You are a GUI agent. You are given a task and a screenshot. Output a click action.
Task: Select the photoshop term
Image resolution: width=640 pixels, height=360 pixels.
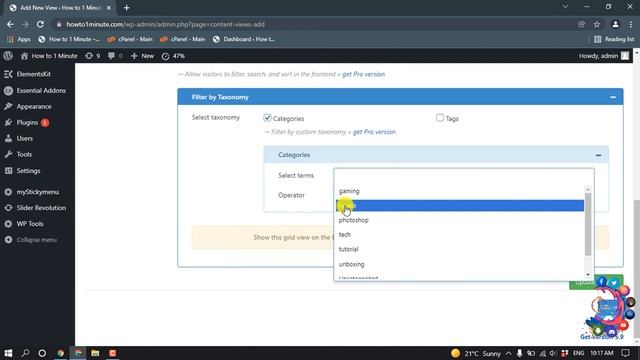[x=460, y=220]
